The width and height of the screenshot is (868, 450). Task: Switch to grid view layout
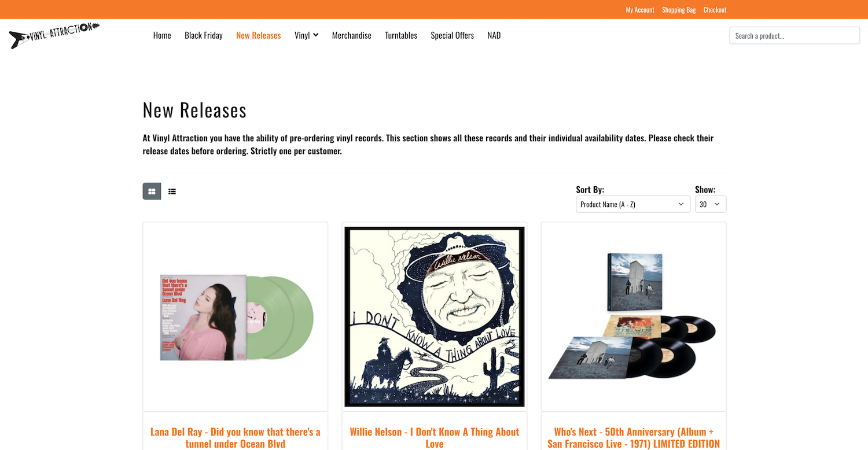click(152, 191)
